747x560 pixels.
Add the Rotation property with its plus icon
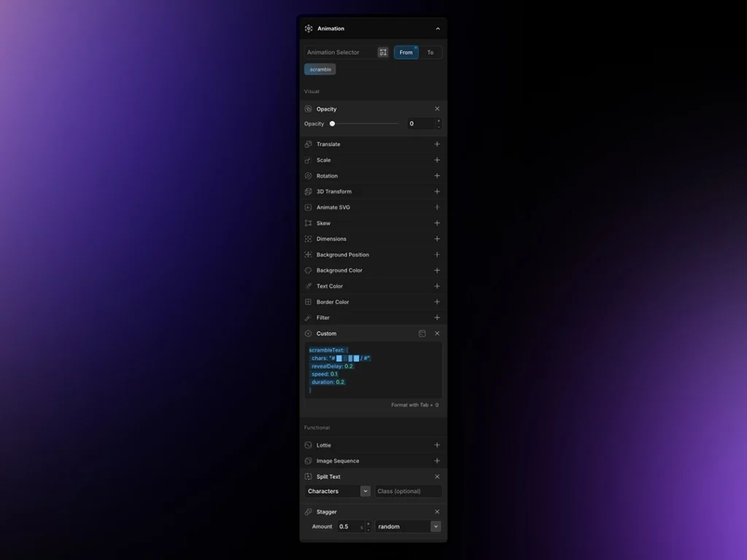[x=437, y=176]
